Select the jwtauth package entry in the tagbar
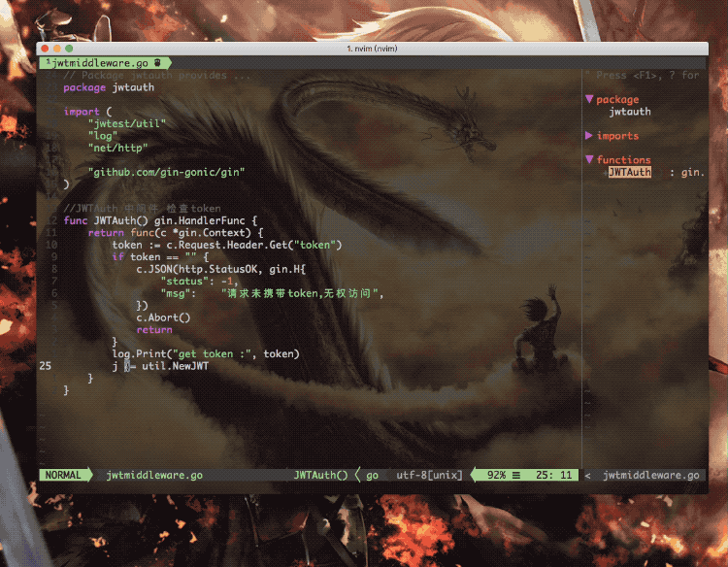 (x=630, y=112)
